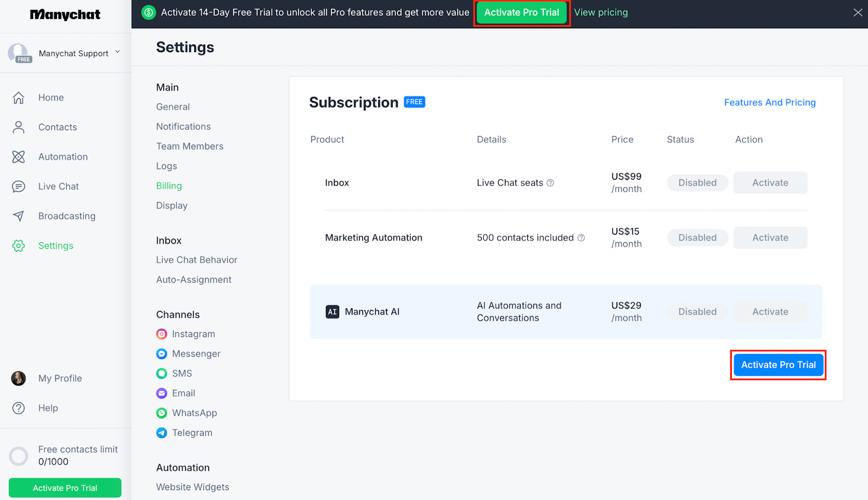This screenshot has width=868, height=500.
Task: Click the info icon beside Live Chat seats
Action: [x=550, y=183]
